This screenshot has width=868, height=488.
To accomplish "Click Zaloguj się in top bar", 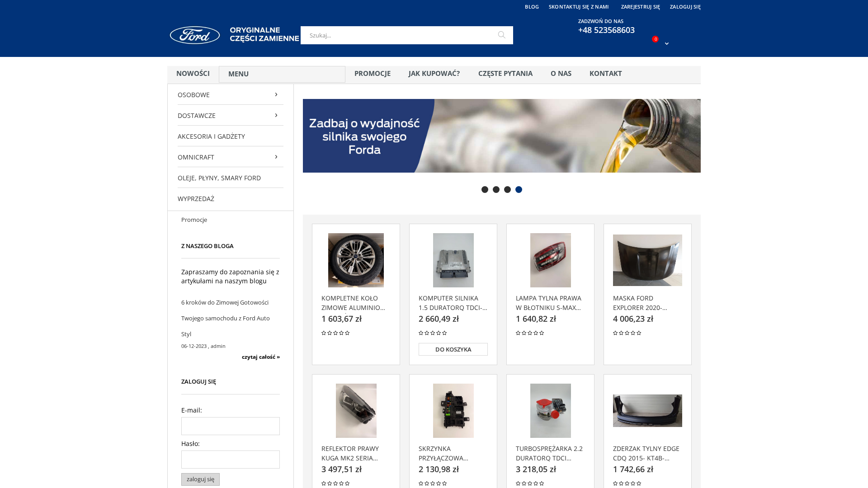I will tap(685, 7).
